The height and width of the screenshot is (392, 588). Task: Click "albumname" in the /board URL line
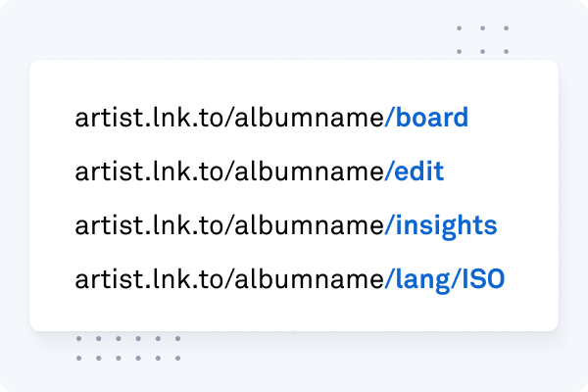tap(309, 118)
